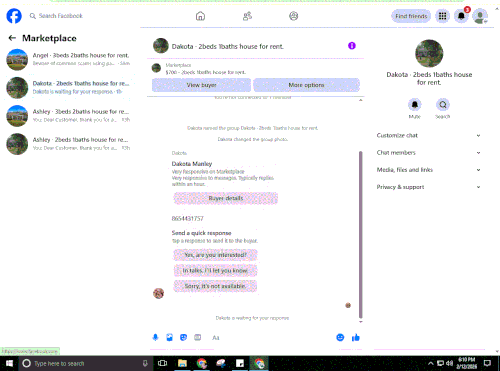Click the attach photo icon
Screen dimensions: 500x371
(169, 338)
